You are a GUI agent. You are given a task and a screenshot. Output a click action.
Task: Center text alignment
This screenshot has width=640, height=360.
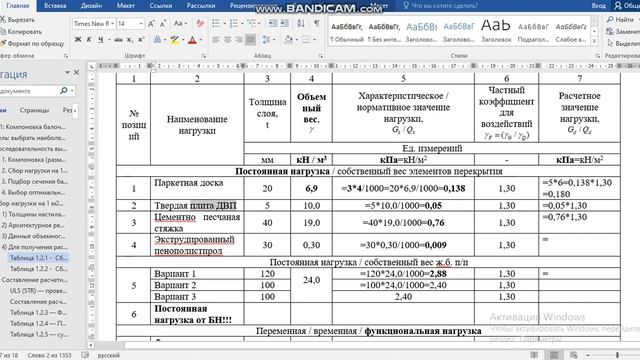point(227,40)
